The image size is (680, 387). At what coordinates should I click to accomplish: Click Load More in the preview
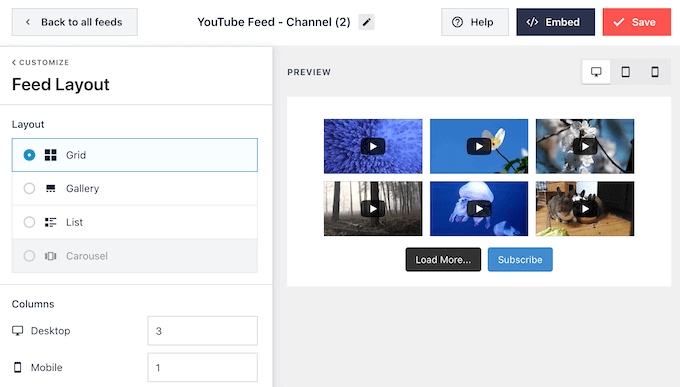click(x=443, y=259)
